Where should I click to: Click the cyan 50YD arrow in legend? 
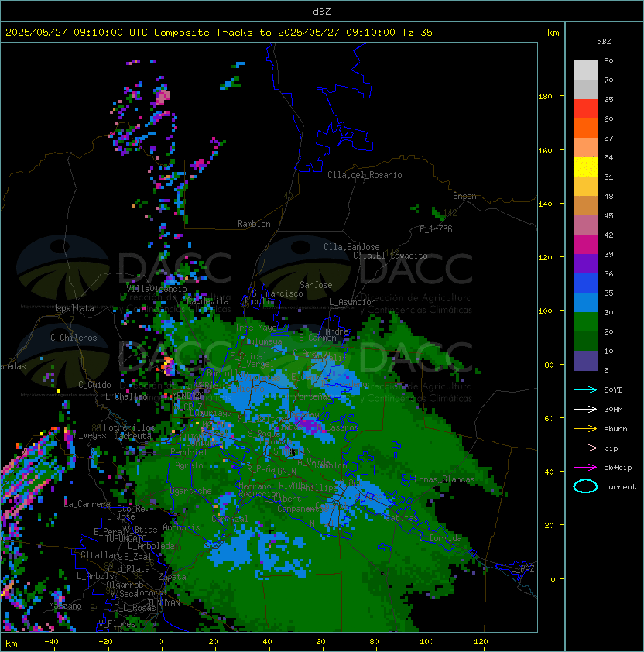pyautogui.click(x=585, y=390)
